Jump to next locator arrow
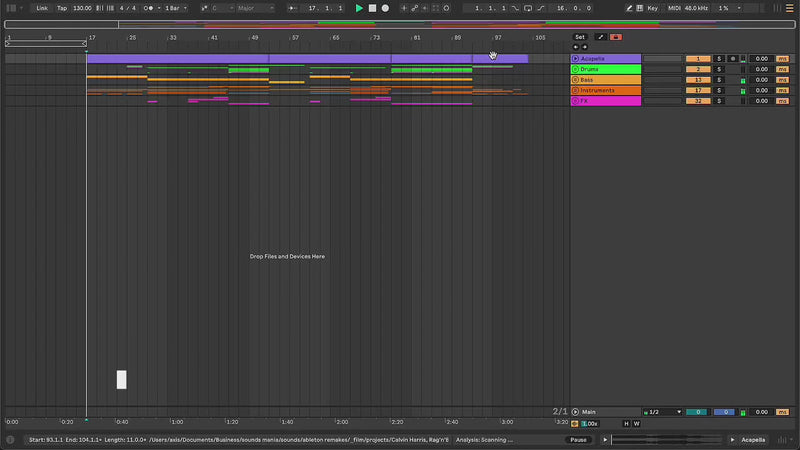Viewport: 800px width, 450px height. [x=584, y=47]
